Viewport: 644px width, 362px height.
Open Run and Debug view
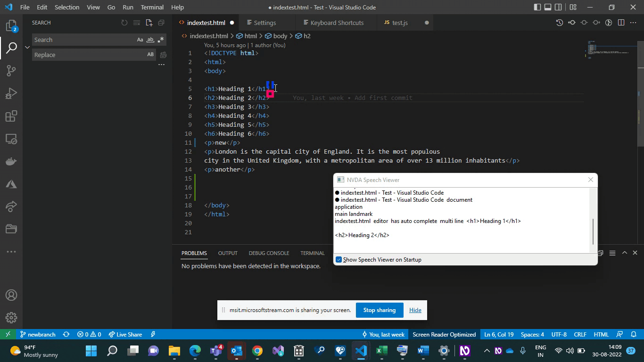click(x=11, y=93)
